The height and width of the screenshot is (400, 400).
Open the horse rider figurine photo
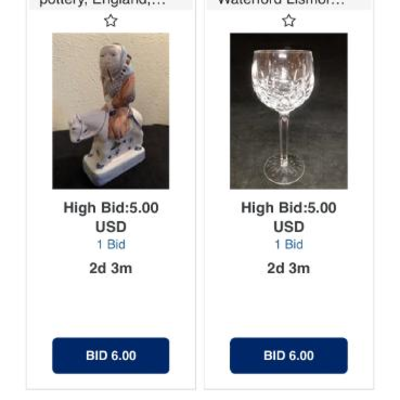click(x=111, y=111)
